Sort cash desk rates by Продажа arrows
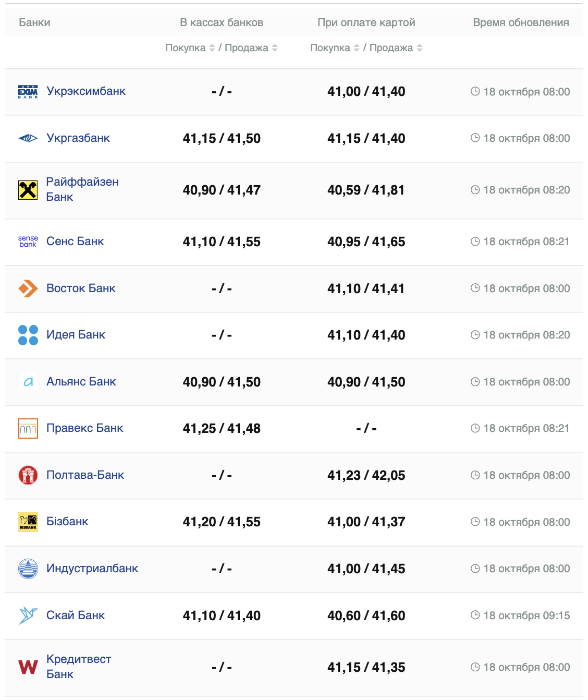Screen dimensions: 588x700 [x=275, y=48]
